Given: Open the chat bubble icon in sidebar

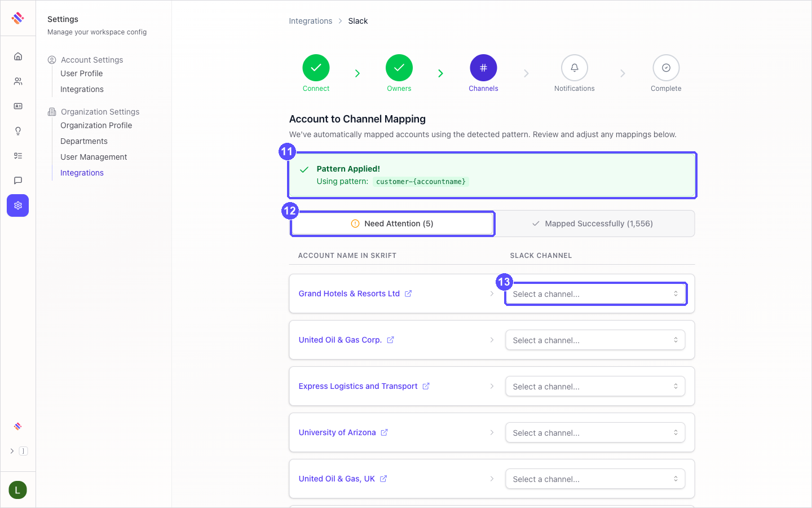Looking at the screenshot, I should pyautogui.click(x=18, y=181).
